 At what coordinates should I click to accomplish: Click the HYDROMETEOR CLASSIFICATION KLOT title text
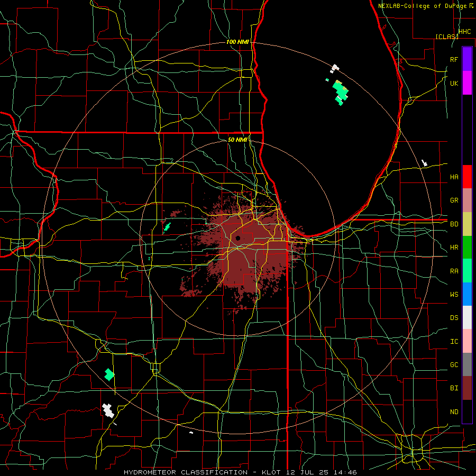pos(240,472)
